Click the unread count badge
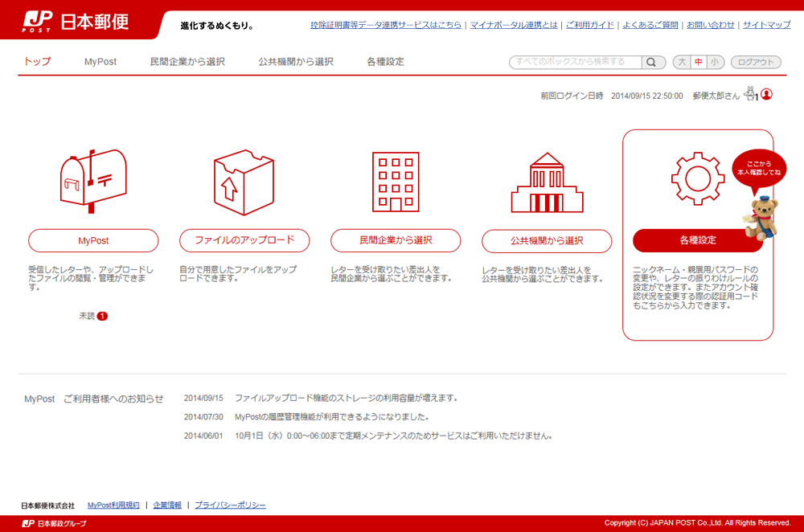The image size is (804, 532). (x=103, y=317)
